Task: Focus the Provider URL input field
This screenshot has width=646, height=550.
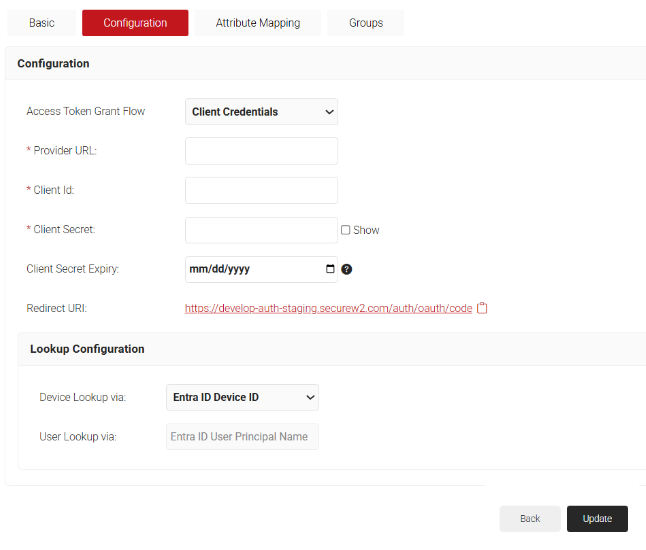Action: tap(261, 151)
